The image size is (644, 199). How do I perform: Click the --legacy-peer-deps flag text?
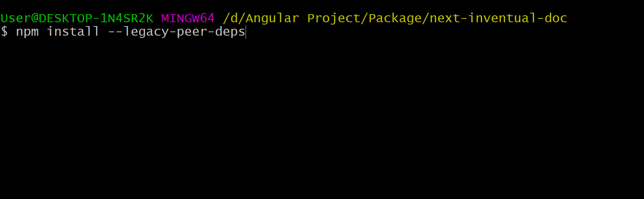point(177,32)
